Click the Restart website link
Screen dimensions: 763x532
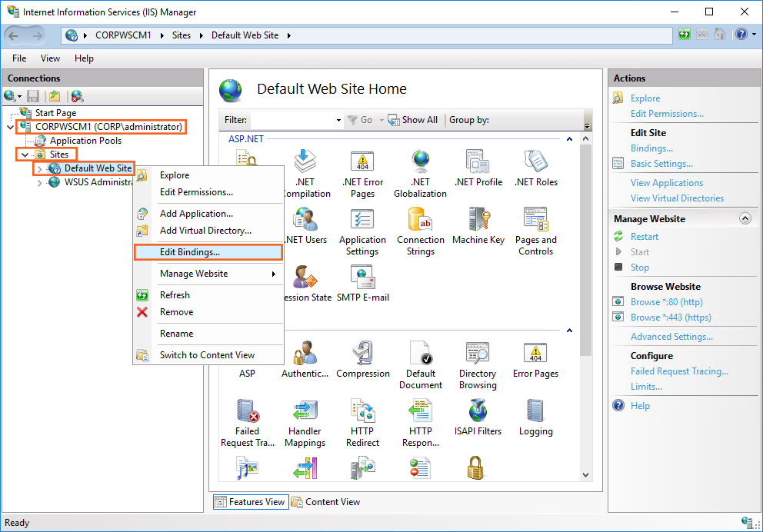(x=645, y=237)
